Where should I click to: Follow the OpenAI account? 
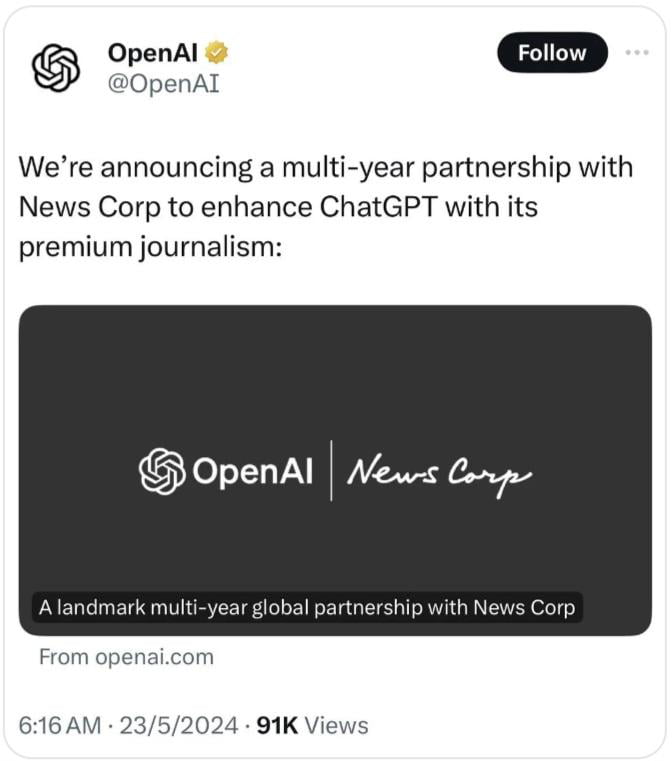pos(552,52)
